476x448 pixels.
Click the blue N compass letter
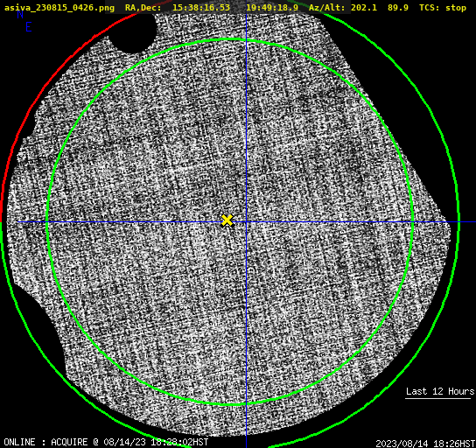point(20,15)
